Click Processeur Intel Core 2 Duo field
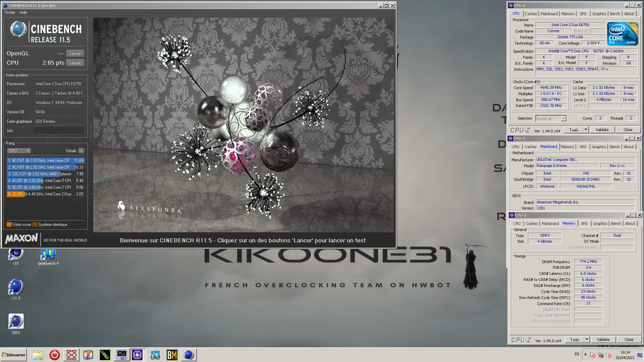 pos(59,84)
